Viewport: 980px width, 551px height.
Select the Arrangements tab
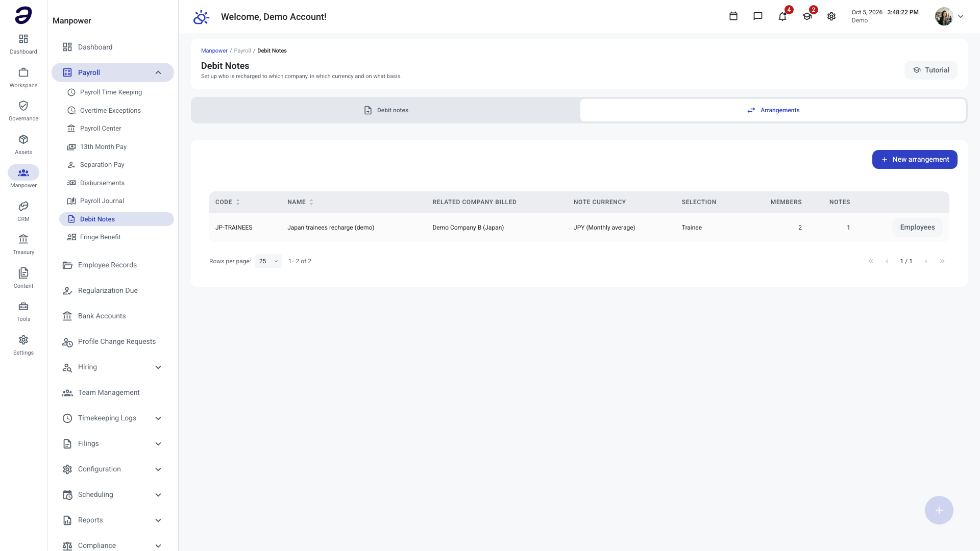click(x=773, y=110)
